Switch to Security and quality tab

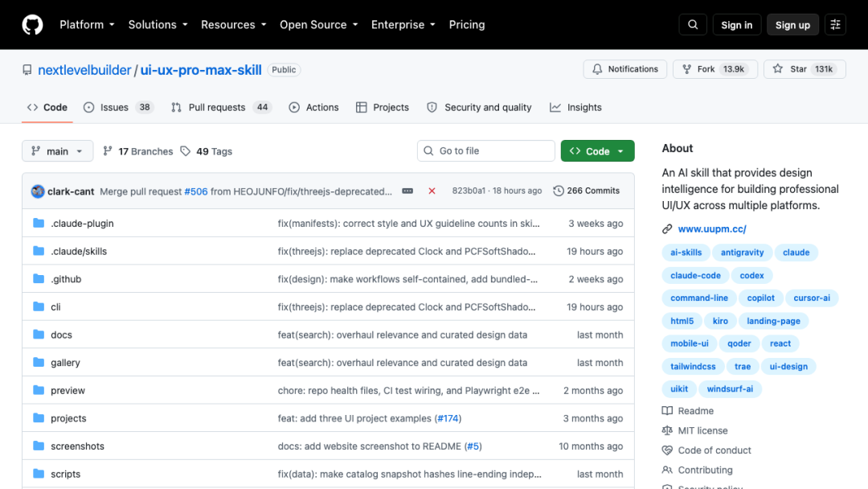[x=479, y=108]
